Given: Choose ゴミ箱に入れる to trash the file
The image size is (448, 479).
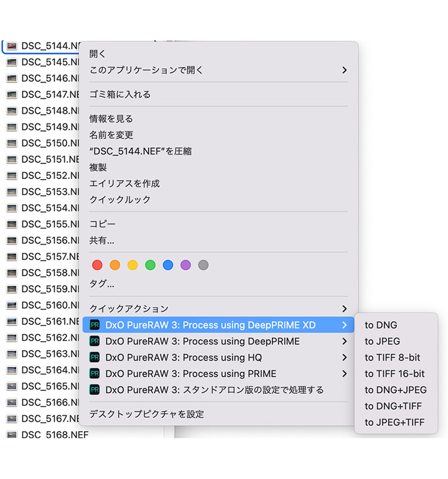Looking at the screenshot, I should coord(120,95).
